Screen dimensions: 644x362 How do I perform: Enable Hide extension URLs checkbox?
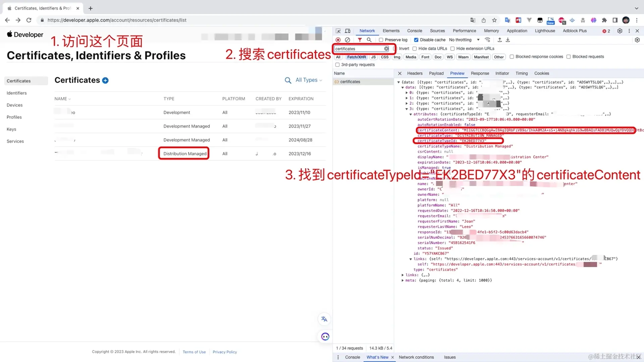(452, 49)
